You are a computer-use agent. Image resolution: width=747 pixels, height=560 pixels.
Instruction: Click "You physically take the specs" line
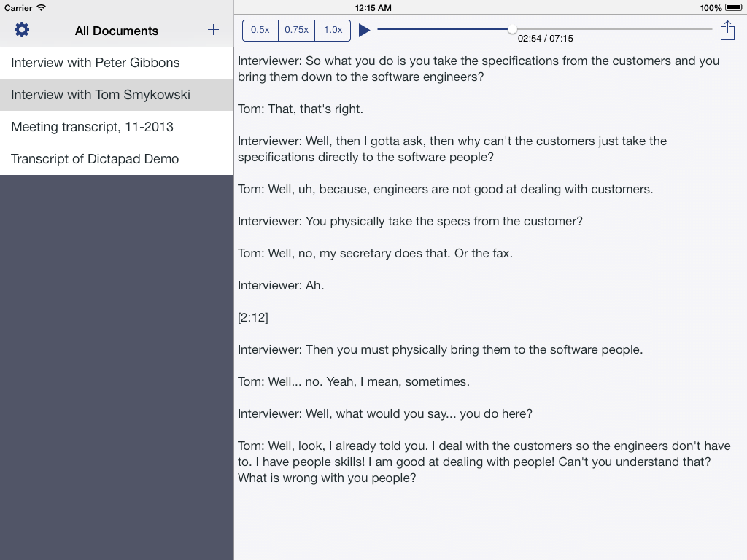[x=410, y=222]
